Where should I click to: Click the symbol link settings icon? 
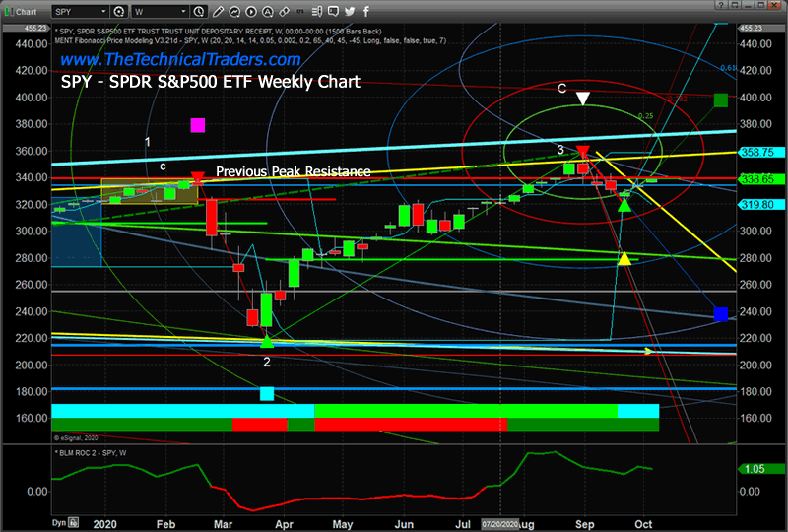tap(119, 11)
